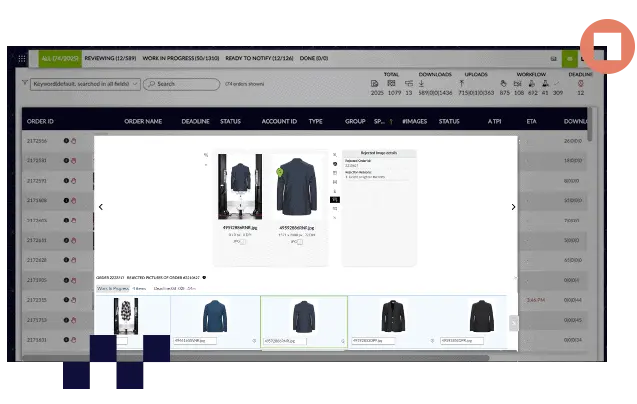Click the Downloads arrow icon
The image size is (637, 404).
[422, 83]
